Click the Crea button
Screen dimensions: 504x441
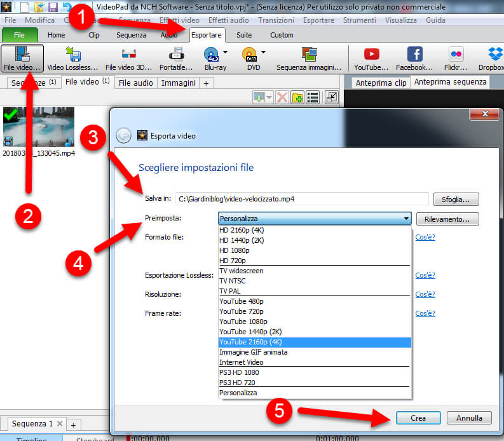(x=418, y=418)
